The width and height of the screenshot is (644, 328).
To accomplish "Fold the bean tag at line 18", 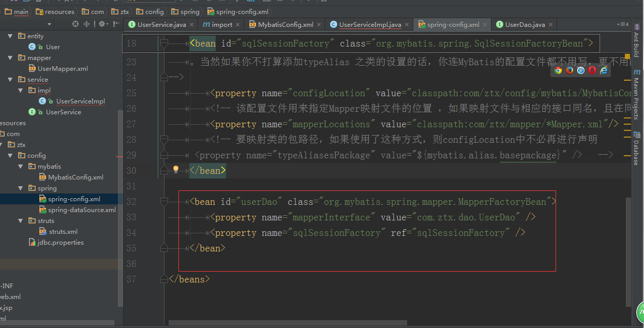I will click(164, 43).
